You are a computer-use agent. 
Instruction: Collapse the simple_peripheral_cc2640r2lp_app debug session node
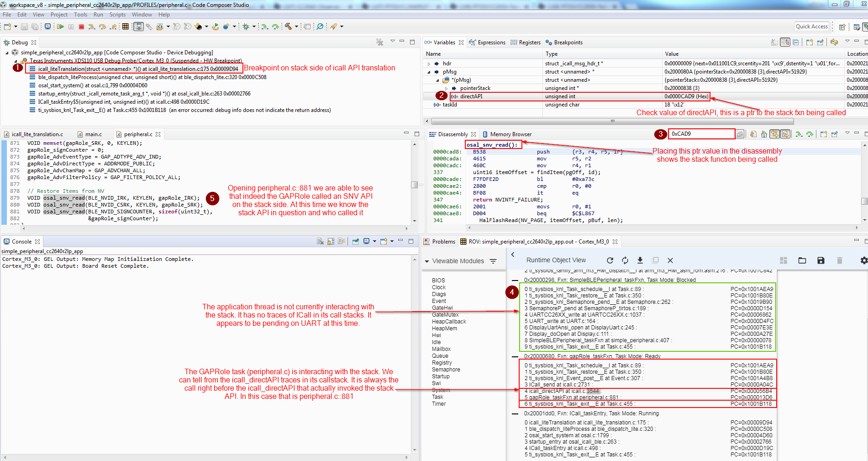click(x=7, y=53)
